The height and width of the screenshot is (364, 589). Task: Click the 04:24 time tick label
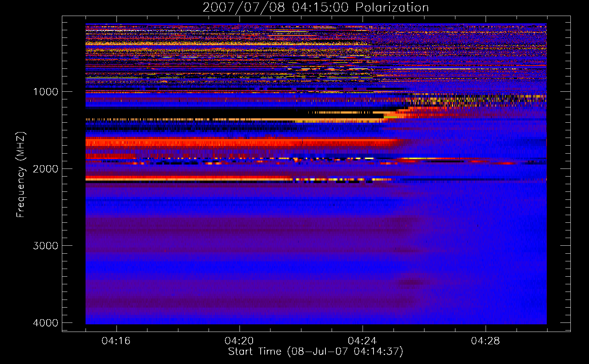362,341
